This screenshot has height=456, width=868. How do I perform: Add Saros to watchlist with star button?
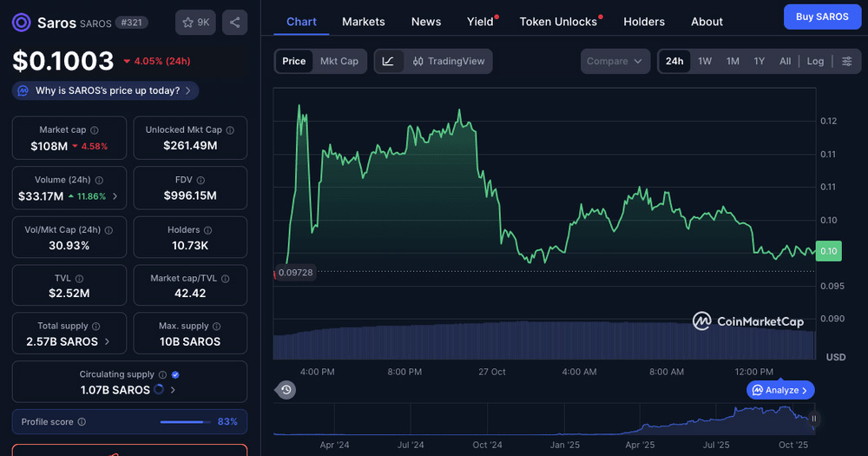(x=197, y=23)
